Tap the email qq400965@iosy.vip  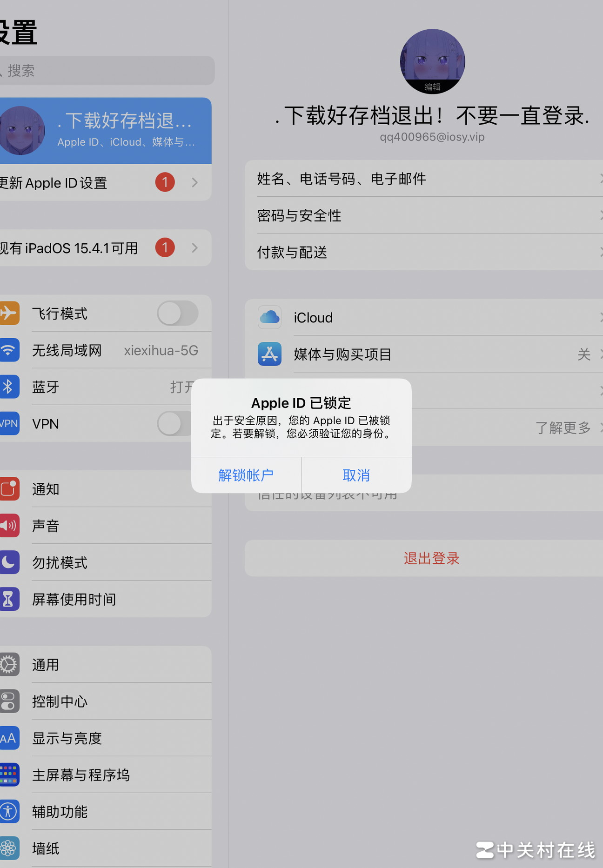pyautogui.click(x=432, y=137)
